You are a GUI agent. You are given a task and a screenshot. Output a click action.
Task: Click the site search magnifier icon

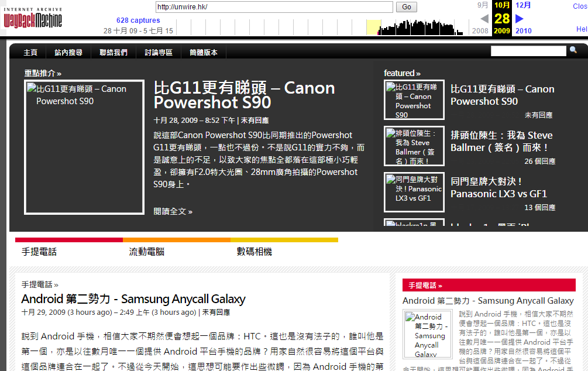point(573,51)
